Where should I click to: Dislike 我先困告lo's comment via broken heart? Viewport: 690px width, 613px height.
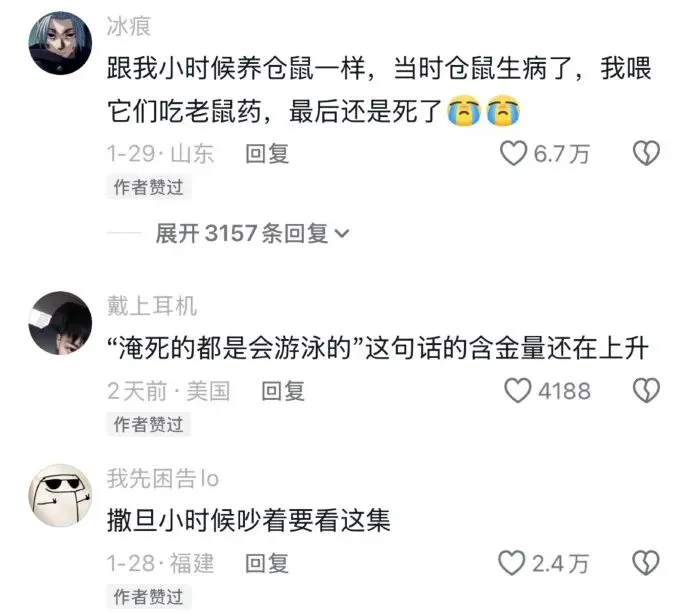[x=646, y=563]
